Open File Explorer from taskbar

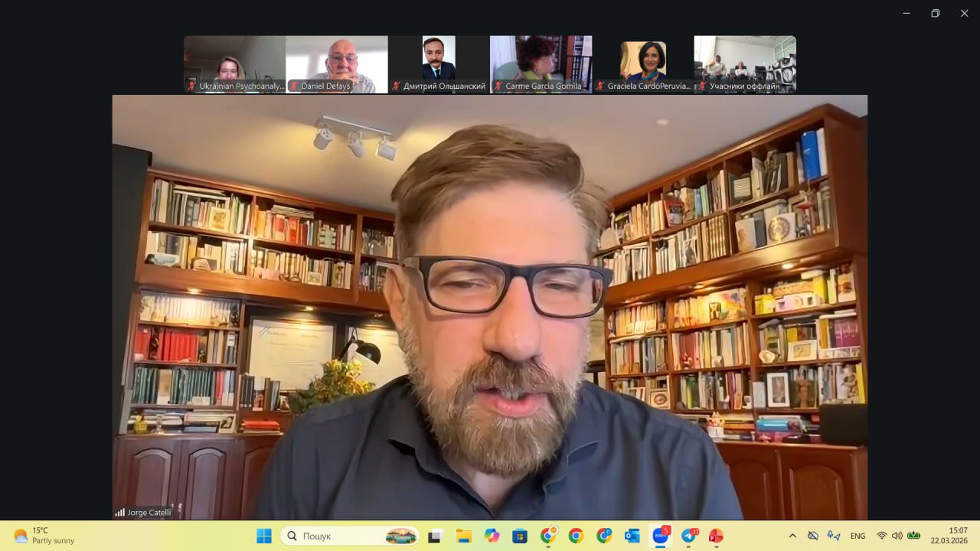[x=463, y=536]
